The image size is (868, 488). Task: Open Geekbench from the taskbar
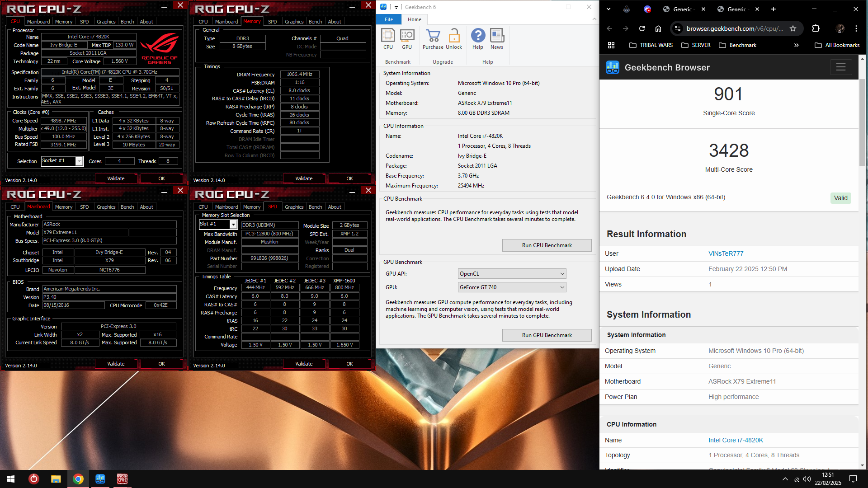pyautogui.click(x=100, y=479)
